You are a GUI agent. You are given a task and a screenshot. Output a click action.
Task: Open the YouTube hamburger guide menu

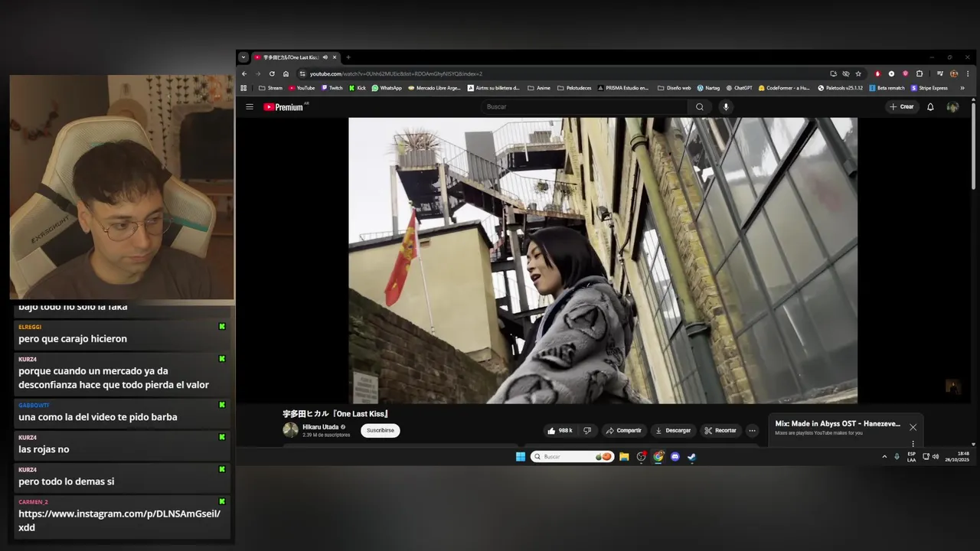click(249, 106)
